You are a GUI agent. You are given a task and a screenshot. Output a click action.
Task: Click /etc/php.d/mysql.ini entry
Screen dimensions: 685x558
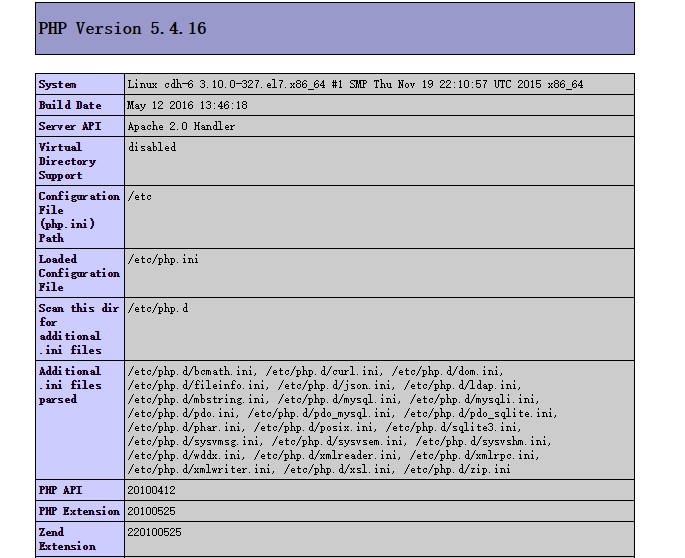338,399
